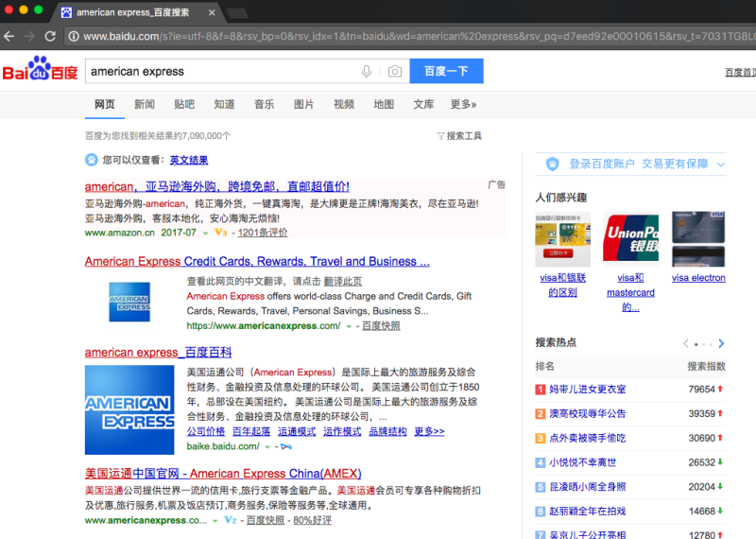Switch to the 视频 tab
The height and width of the screenshot is (539, 756).
click(x=344, y=104)
